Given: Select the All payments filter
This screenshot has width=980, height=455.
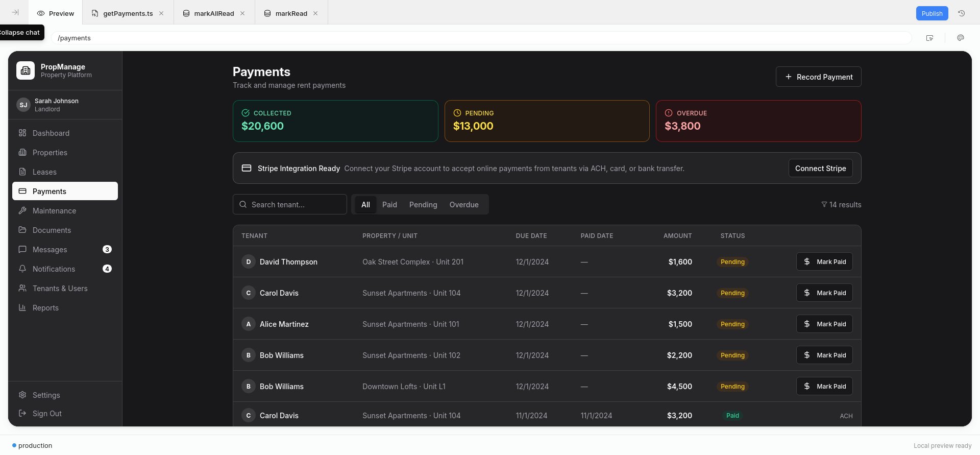Looking at the screenshot, I should click(x=365, y=204).
